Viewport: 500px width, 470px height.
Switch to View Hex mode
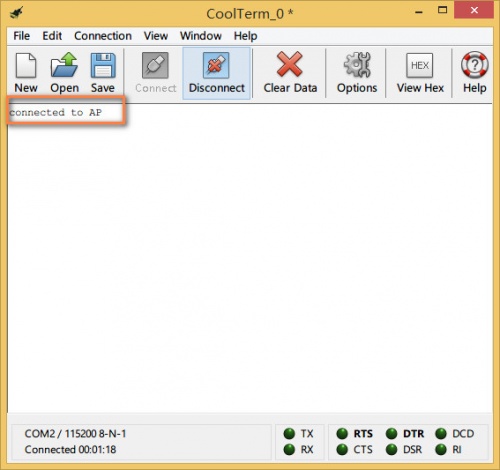click(420, 73)
